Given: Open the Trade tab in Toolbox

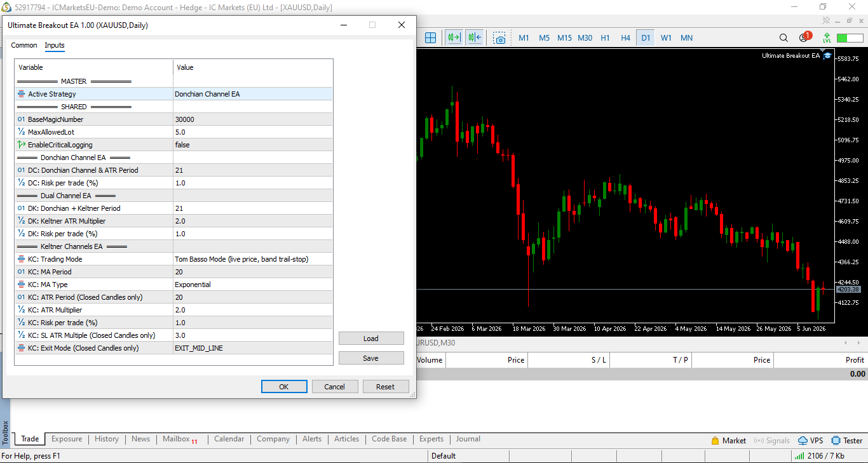Looking at the screenshot, I should [30, 439].
